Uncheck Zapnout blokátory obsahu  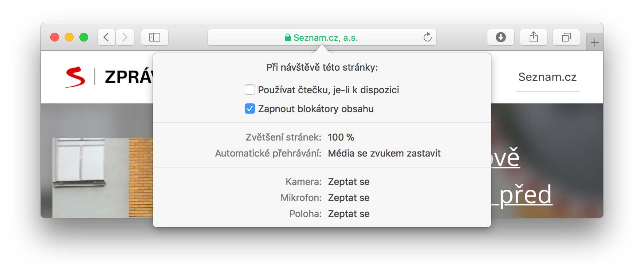pyautogui.click(x=250, y=109)
